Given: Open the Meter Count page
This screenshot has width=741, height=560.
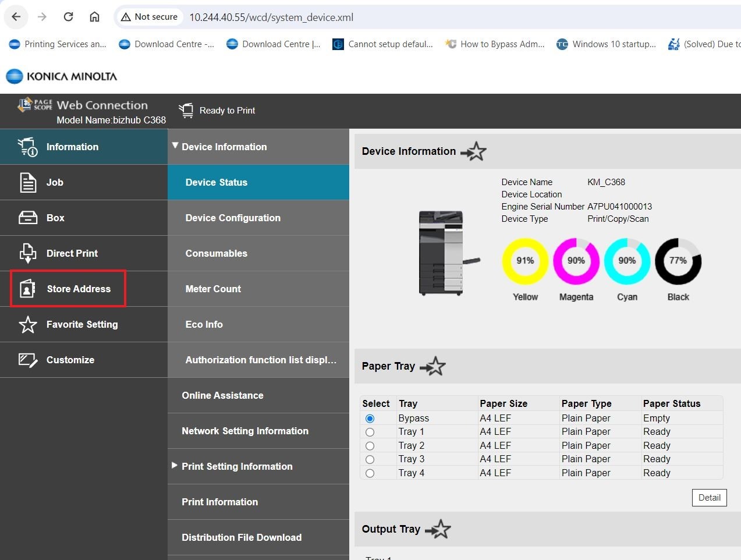Looking at the screenshot, I should coord(213,289).
